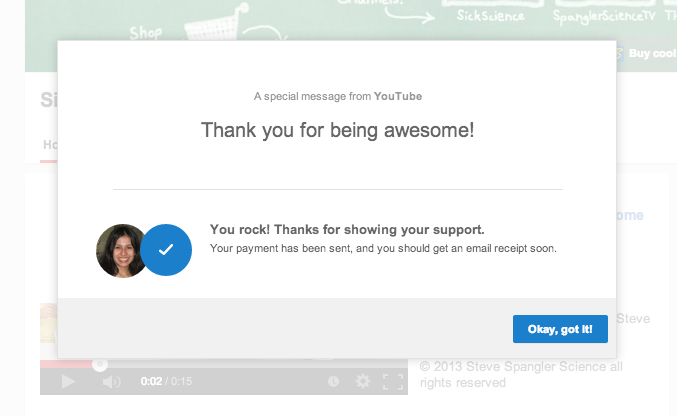Open the SickScience channel link in banner

point(490,16)
